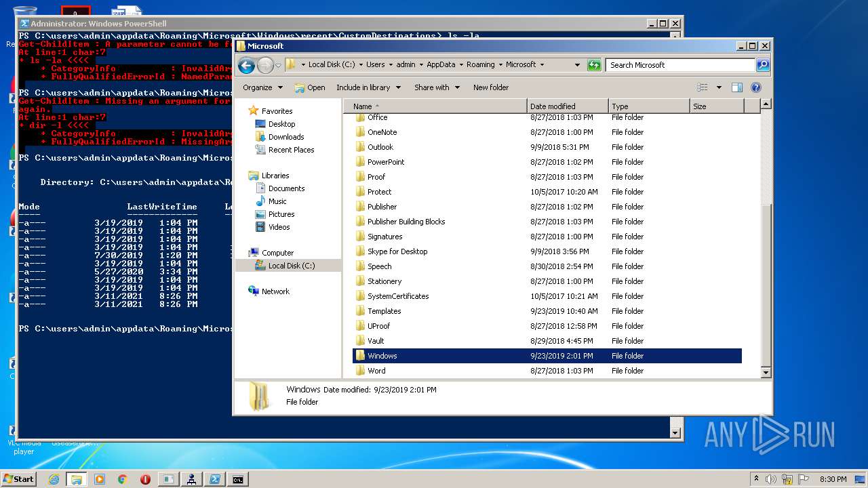The width and height of the screenshot is (868, 488).
Task: Select the Templates folder icon
Action: click(360, 311)
